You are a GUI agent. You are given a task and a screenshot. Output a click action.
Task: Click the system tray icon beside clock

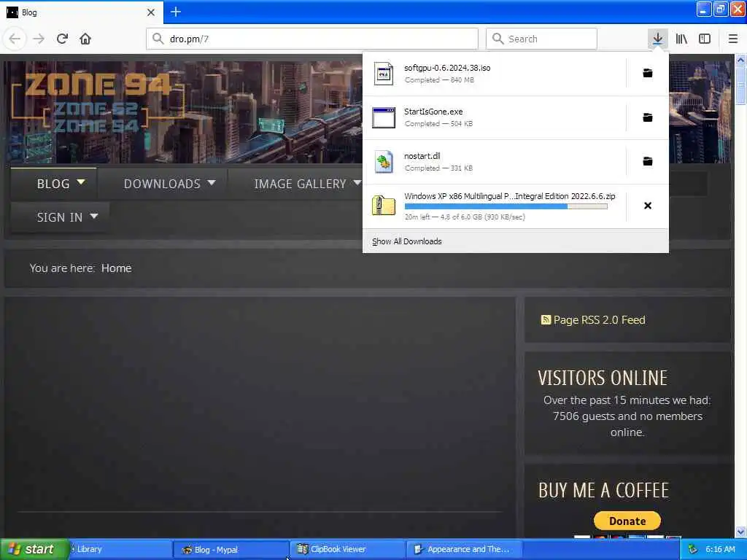point(692,549)
